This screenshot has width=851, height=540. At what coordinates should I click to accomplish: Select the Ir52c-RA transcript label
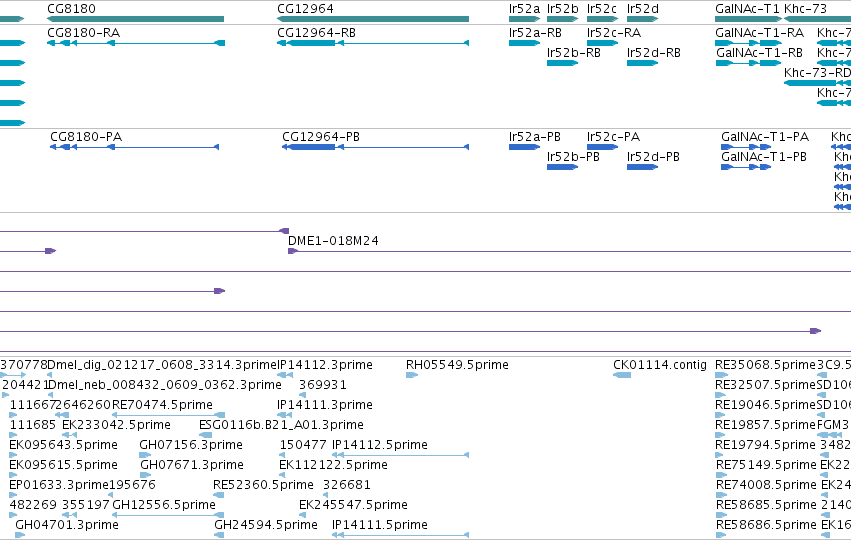point(614,33)
